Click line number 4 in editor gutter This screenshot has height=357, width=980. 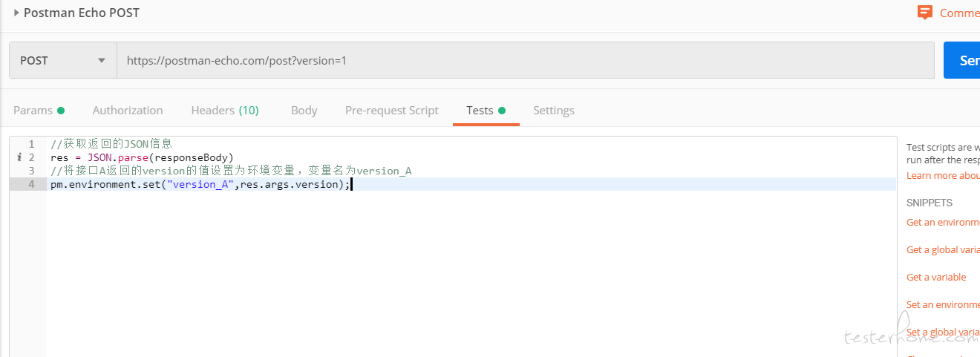pos(31,184)
